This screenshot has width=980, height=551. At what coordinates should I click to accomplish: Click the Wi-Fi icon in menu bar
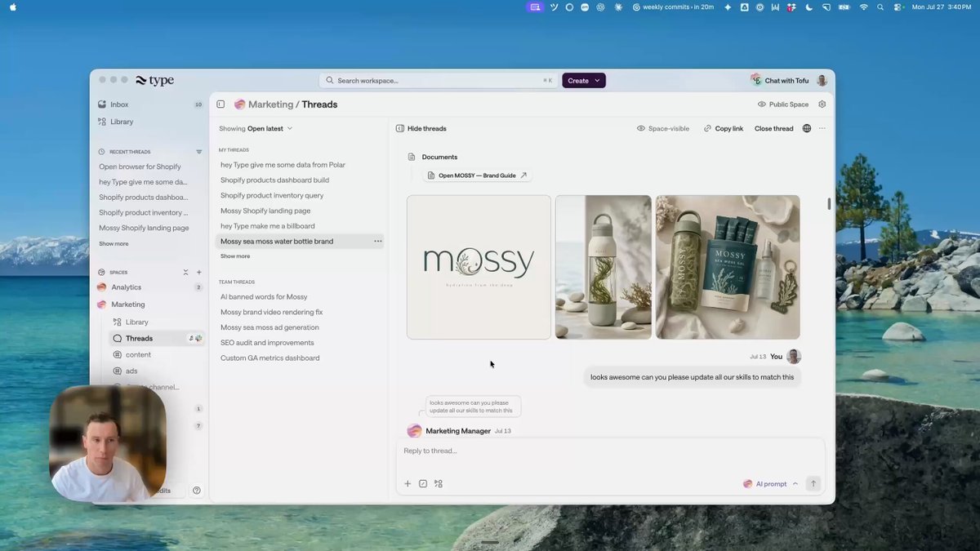[x=864, y=7]
